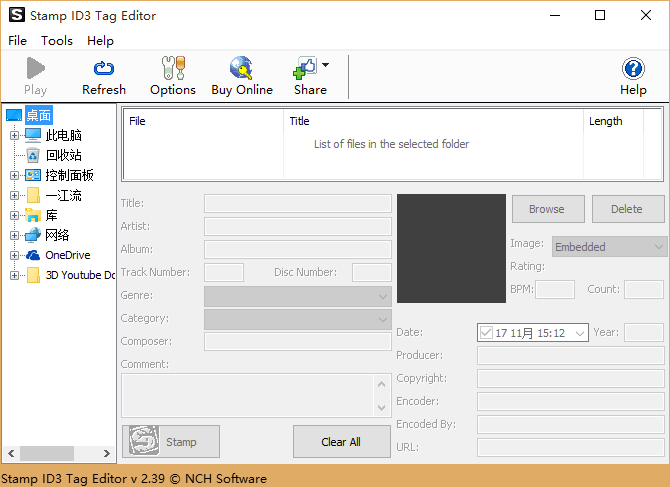670x487 pixels.
Task: Open the File menu
Action: tap(18, 41)
